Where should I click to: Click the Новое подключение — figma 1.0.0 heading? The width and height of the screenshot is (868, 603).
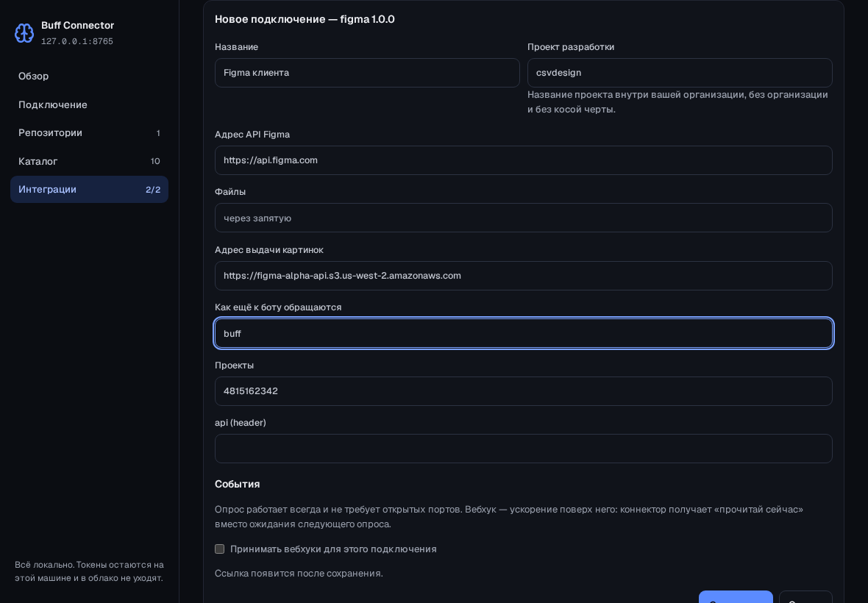point(305,19)
